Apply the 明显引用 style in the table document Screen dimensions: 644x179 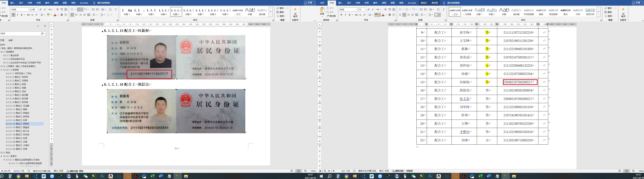tap(590, 12)
